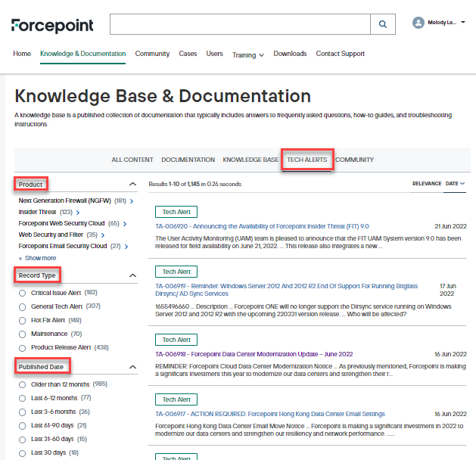Switch to the Tech Alerts tab
The height and width of the screenshot is (460, 476).
click(306, 160)
